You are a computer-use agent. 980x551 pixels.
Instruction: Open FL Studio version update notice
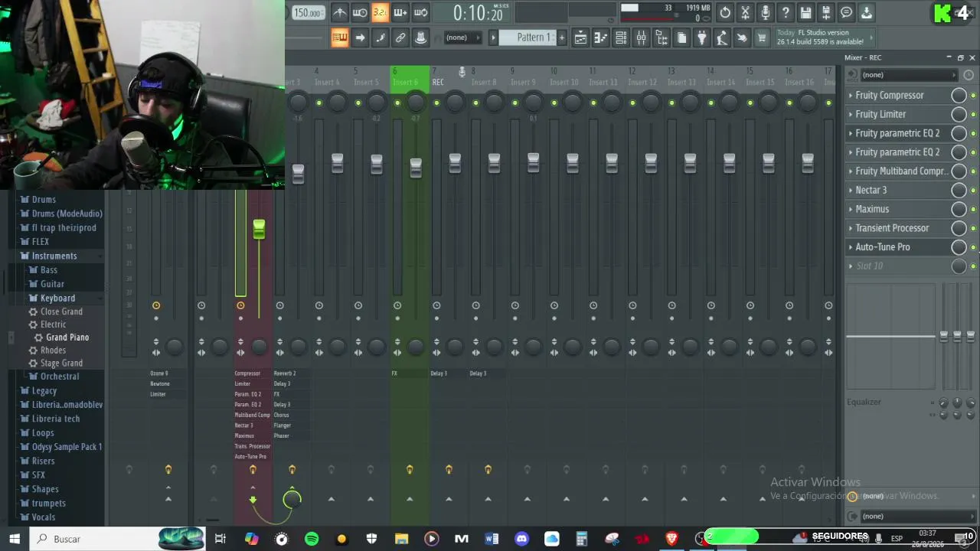pos(823,37)
